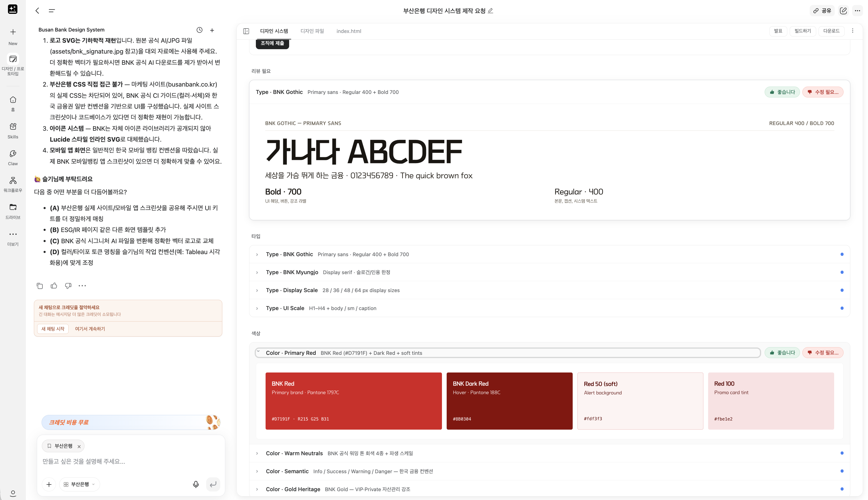
Task: Click the 크레딧 비용 무료 banner
Action: tap(131, 422)
